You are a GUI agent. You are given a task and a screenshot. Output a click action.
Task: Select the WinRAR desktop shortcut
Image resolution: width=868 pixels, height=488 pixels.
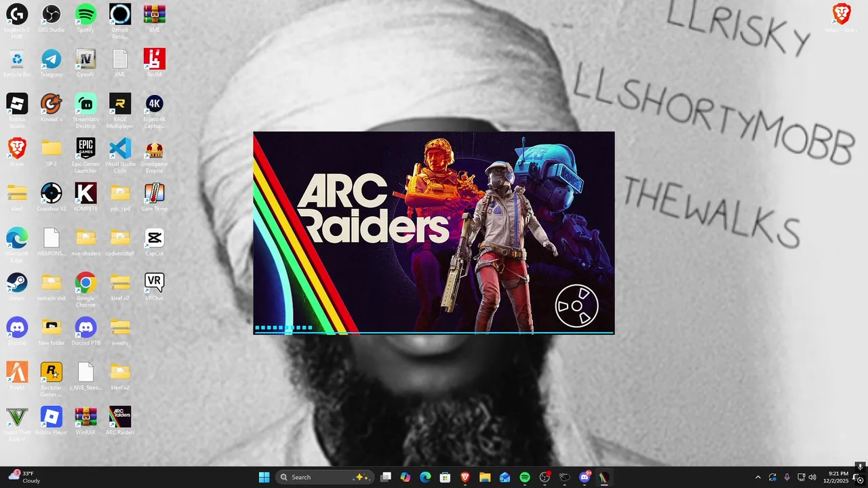click(x=85, y=421)
